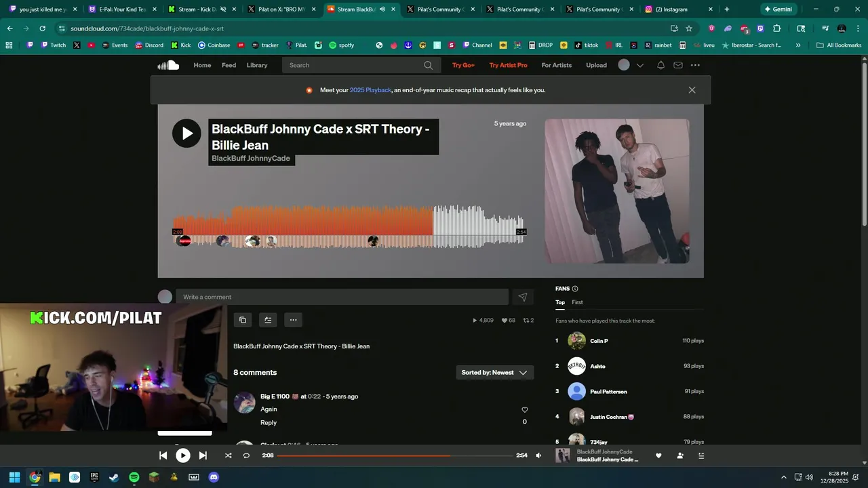The height and width of the screenshot is (488, 868).
Task: Click Reply under Big E 1100's comment
Action: click(269, 422)
